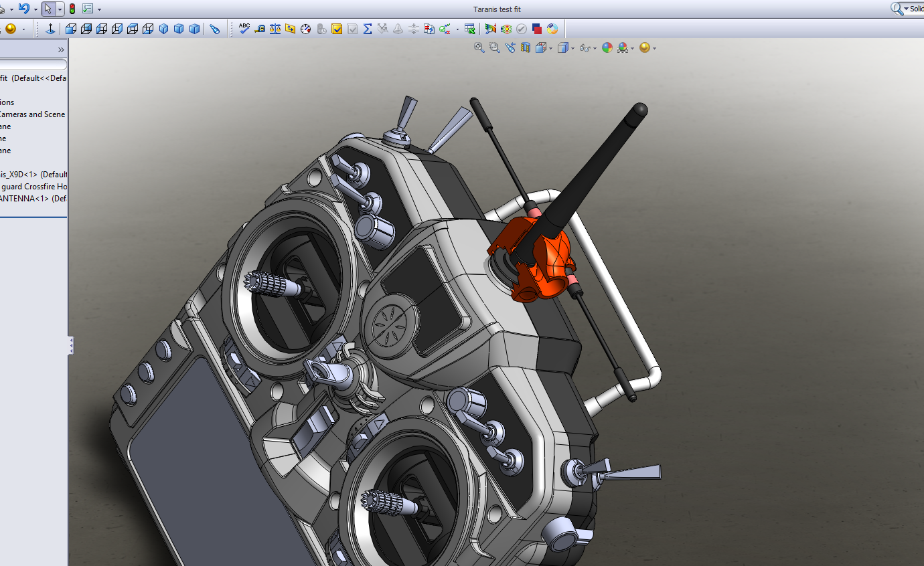The image size is (924, 566).
Task: Click the Apply Scene icon
Action: (x=623, y=48)
